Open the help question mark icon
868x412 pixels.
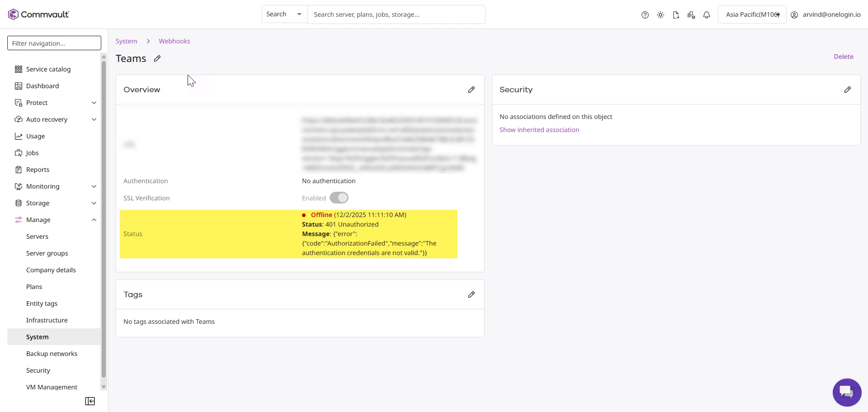[645, 15]
